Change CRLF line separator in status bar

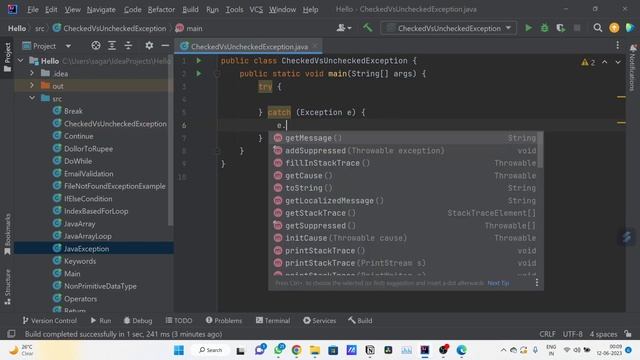point(547,334)
